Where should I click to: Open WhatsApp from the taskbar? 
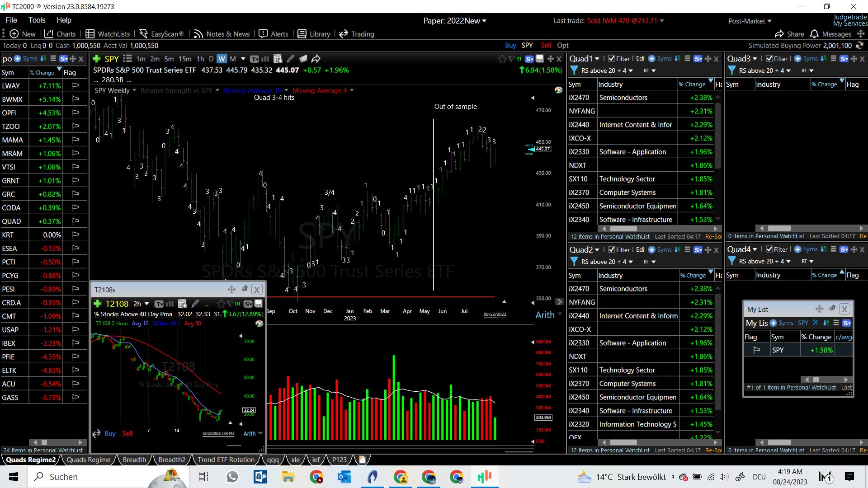coord(232,477)
